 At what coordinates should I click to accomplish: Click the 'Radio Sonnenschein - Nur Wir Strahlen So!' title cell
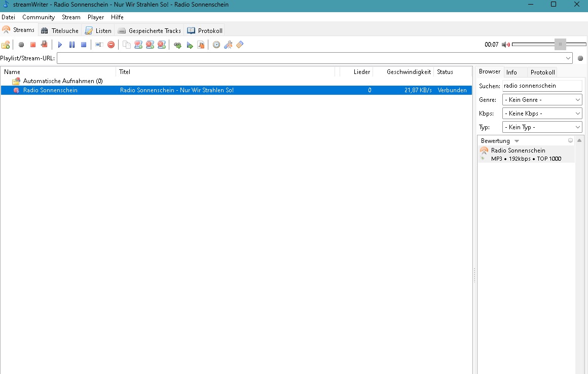click(x=177, y=90)
